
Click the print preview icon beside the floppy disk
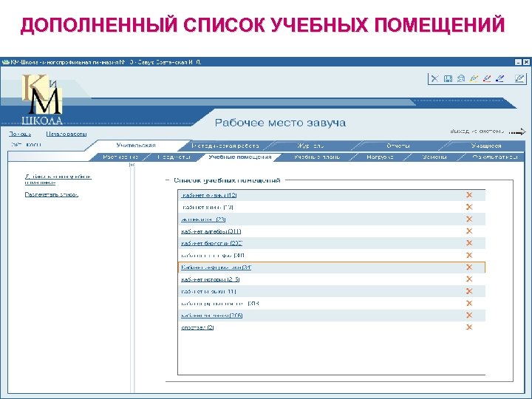pyautogui.click(x=461, y=79)
